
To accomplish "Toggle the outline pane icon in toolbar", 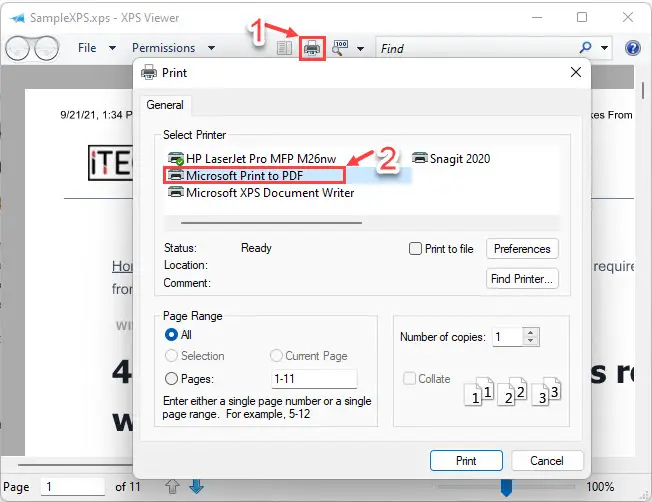I will [x=284, y=48].
